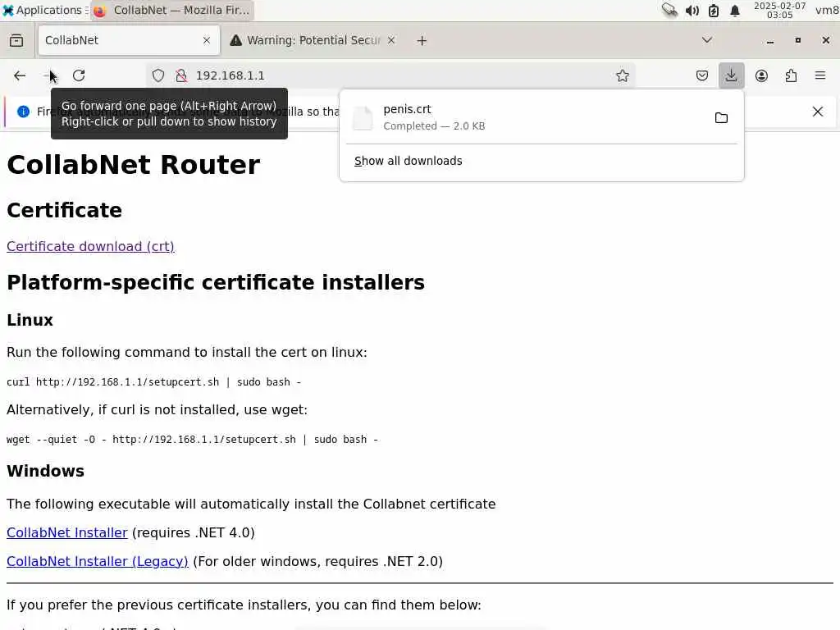Open network connection tray icon
The width and height of the screenshot is (840, 630).
coord(669,10)
